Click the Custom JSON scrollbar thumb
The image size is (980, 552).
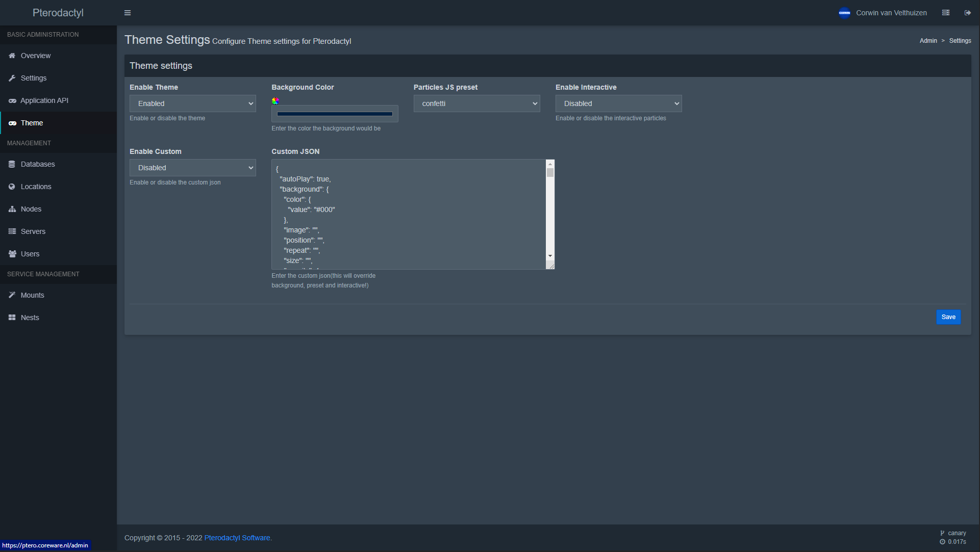tap(550, 172)
